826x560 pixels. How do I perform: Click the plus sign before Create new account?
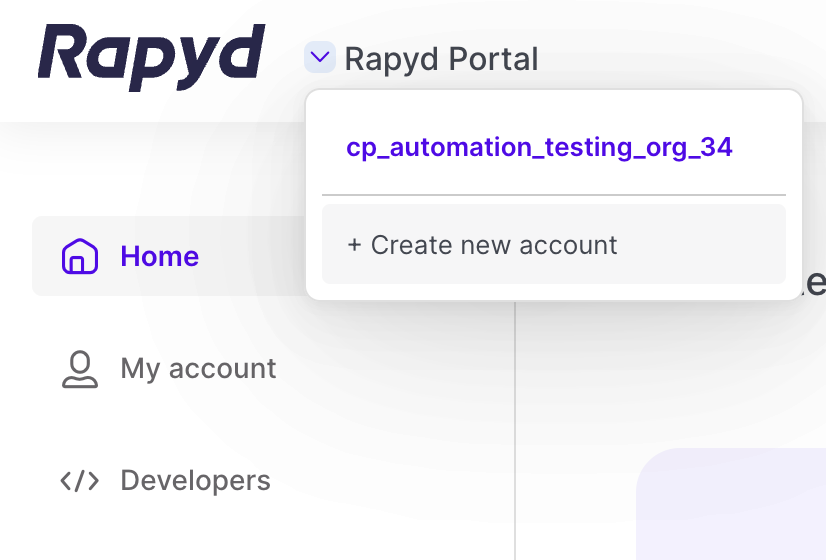coord(354,245)
